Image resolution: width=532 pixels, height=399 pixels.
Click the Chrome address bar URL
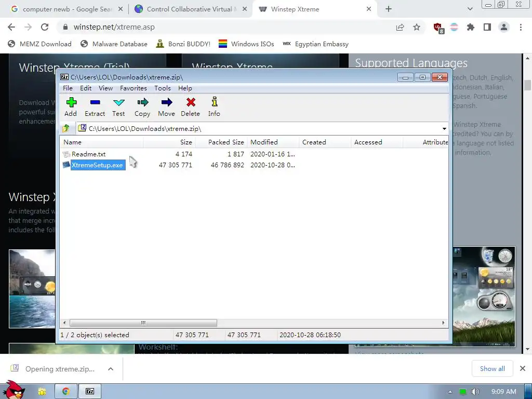114,27
